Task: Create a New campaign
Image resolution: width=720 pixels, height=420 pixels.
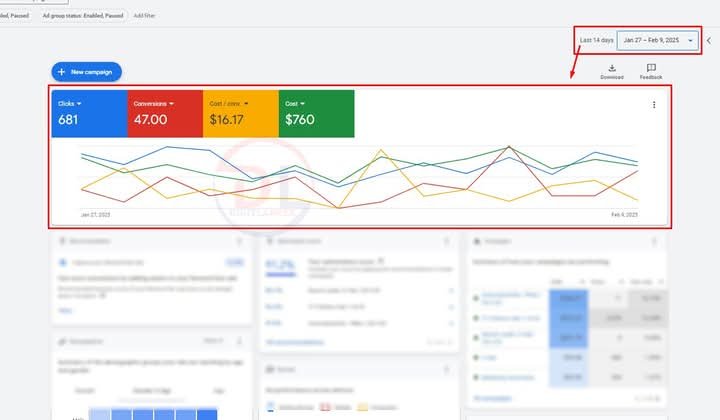Action: click(87, 72)
